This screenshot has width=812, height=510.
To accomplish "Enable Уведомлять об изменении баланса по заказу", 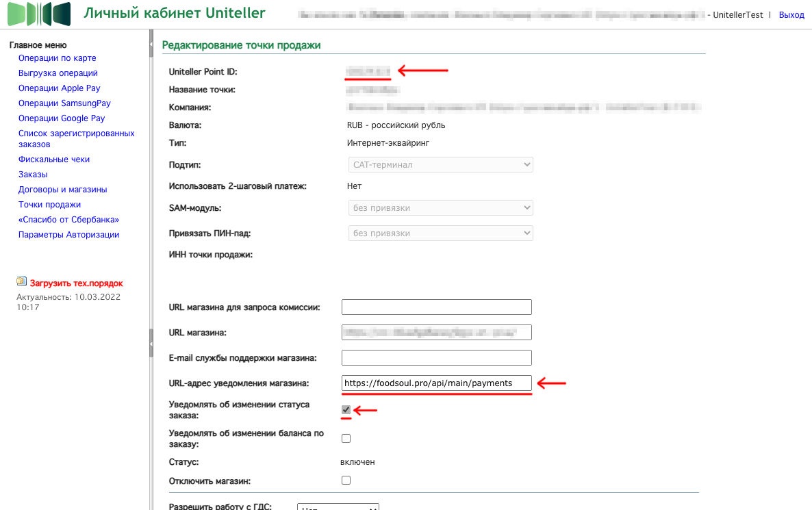I will pos(346,438).
